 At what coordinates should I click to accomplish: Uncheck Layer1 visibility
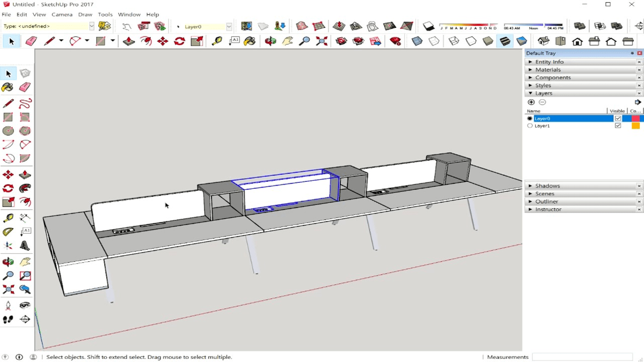pos(618,125)
